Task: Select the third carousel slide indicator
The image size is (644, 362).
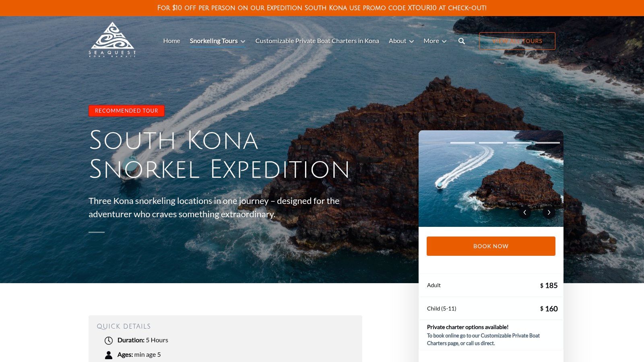Action: (519, 143)
